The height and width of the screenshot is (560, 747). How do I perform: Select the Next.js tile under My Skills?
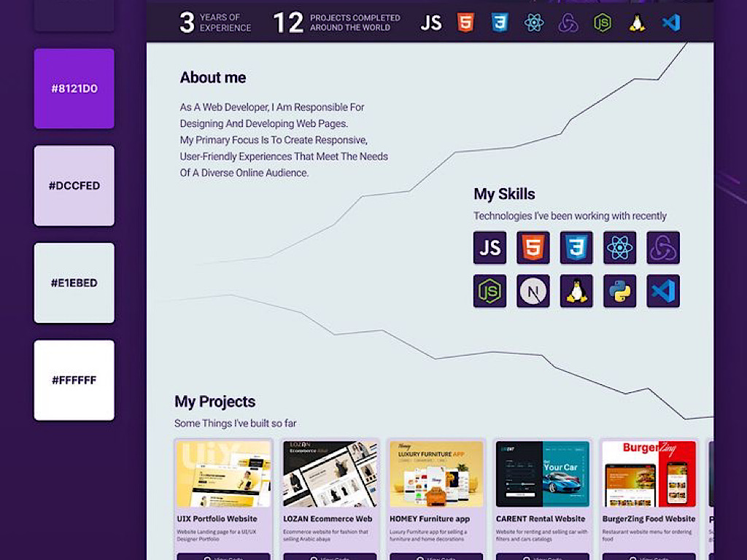click(x=533, y=291)
